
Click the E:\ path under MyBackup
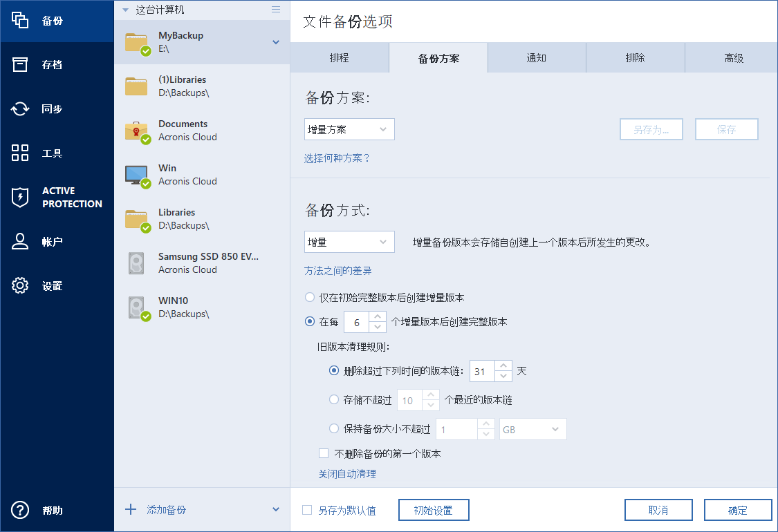(x=164, y=48)
